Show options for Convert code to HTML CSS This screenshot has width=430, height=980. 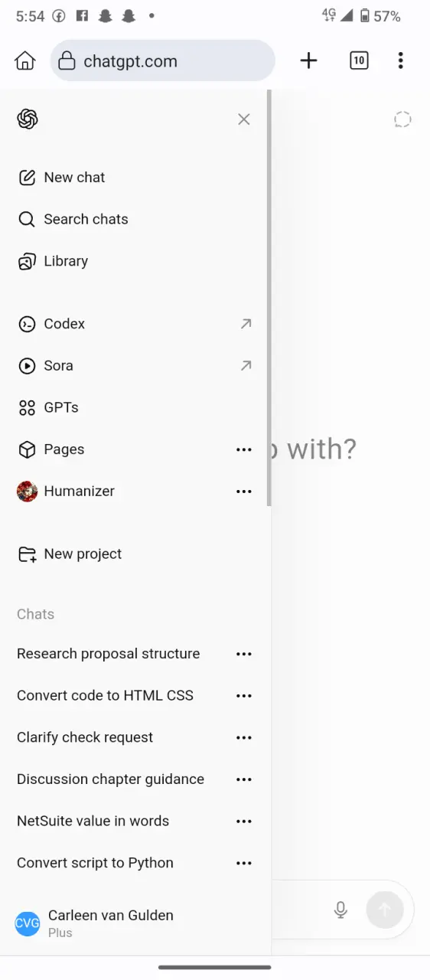244,696
